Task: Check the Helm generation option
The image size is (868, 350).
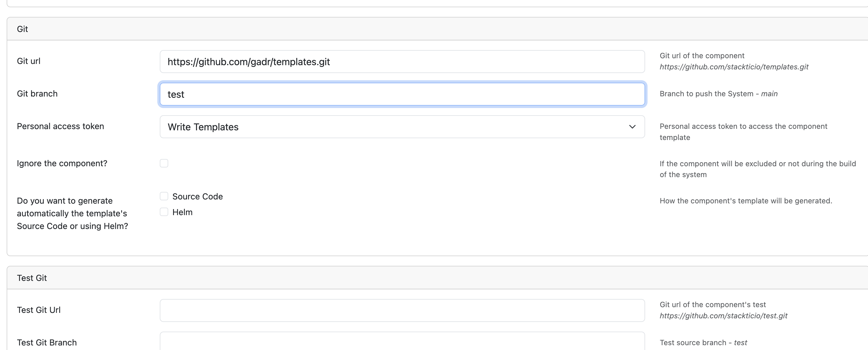Action: point(164,212)
